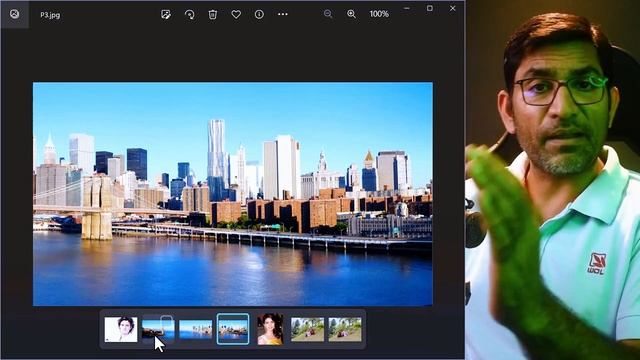Click the 100% zoom level indicator
The width and height of the screenshot is (640, 360).
click(x=379, y=14)
